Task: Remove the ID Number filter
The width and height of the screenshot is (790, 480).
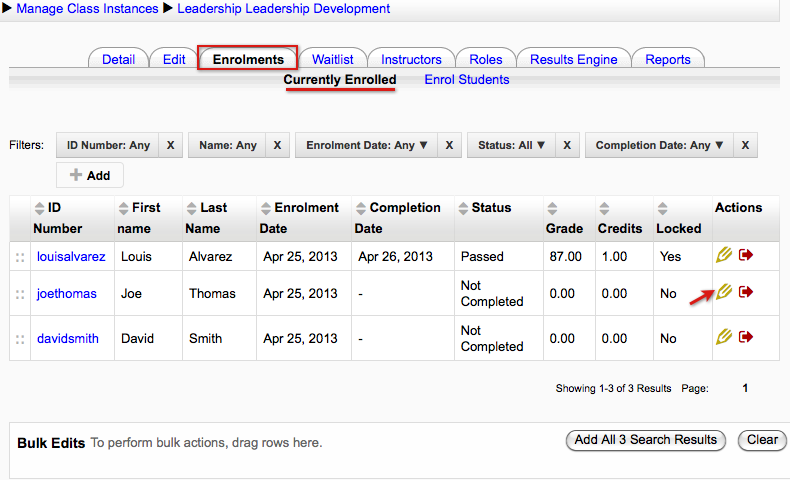Action: click(x=170, y=145)
